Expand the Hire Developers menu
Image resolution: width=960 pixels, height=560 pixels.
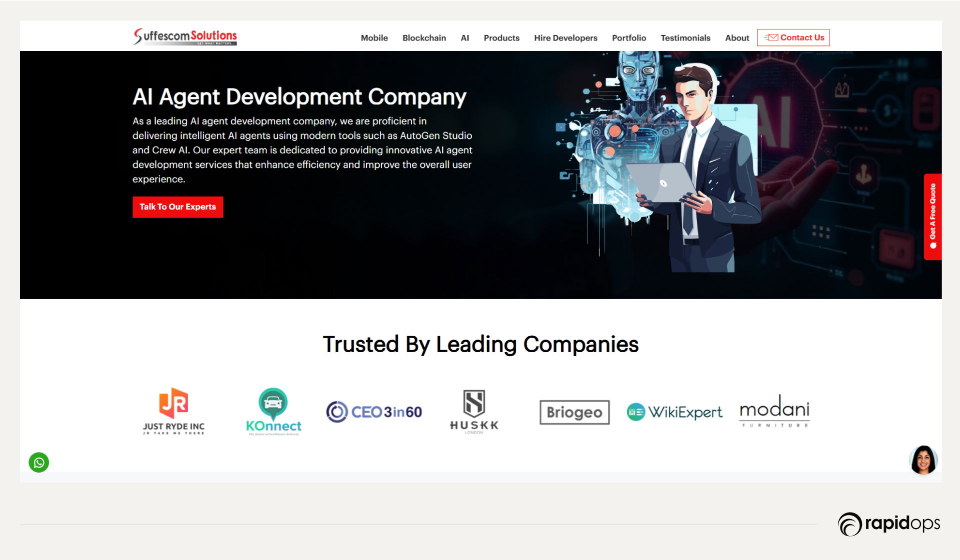point(565,38)
